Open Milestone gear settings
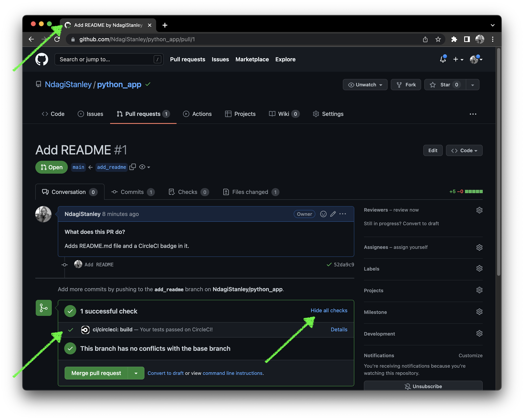This screenshot has width=524, height=420. point(479,312)
